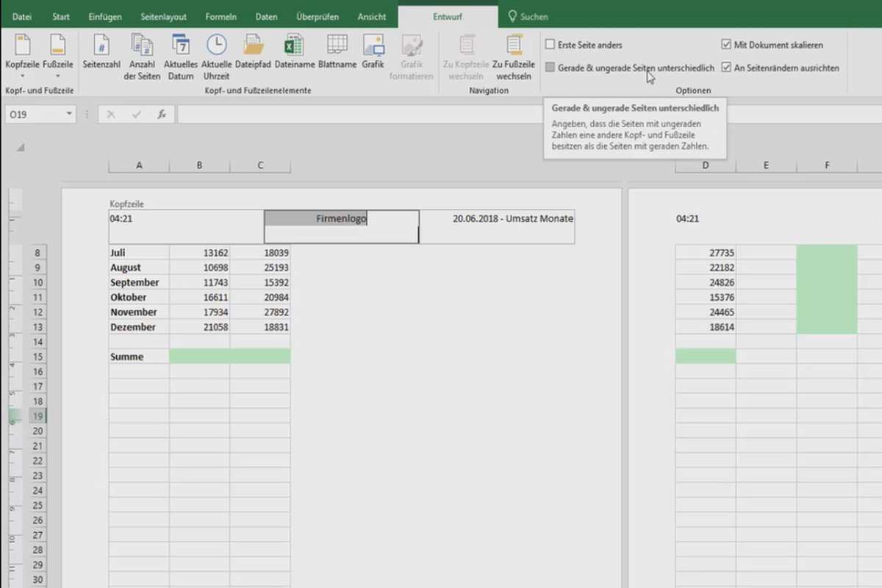
Task: Insert the Dateiname field
Action: (294, 53)
